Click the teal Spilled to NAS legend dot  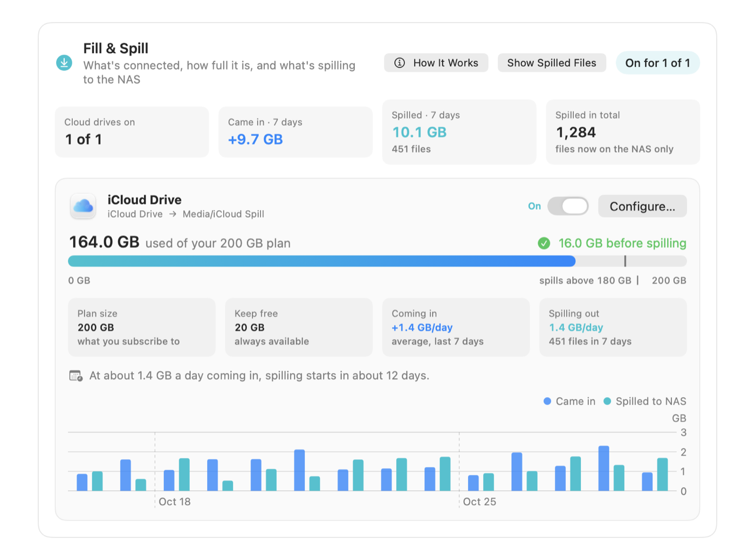(607, 401)
